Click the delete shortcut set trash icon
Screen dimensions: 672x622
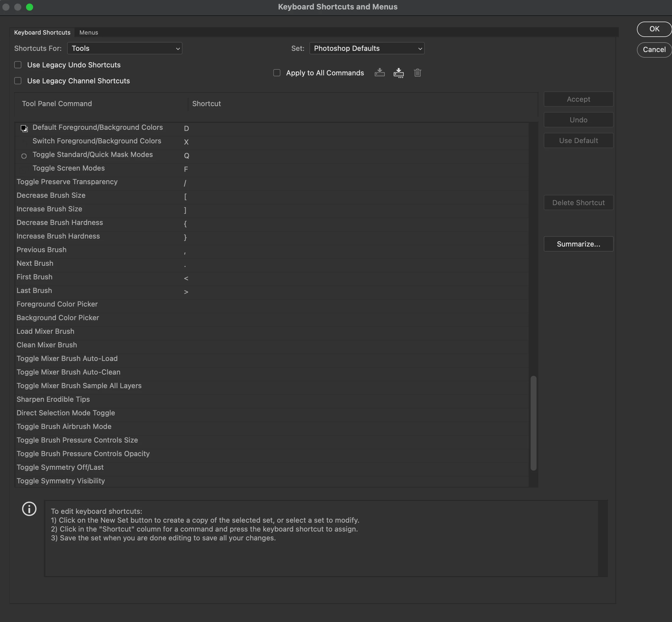click(417, 73)
